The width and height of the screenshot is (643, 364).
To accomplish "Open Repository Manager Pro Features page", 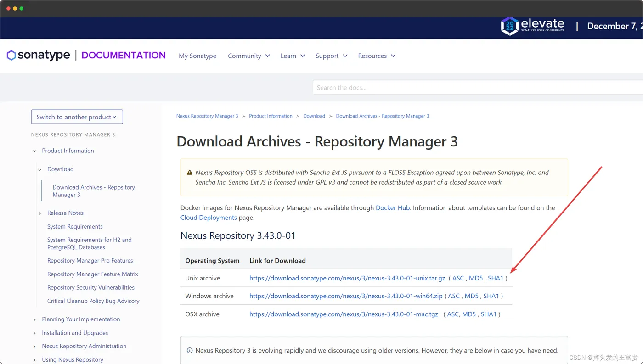I will [90, 260].
